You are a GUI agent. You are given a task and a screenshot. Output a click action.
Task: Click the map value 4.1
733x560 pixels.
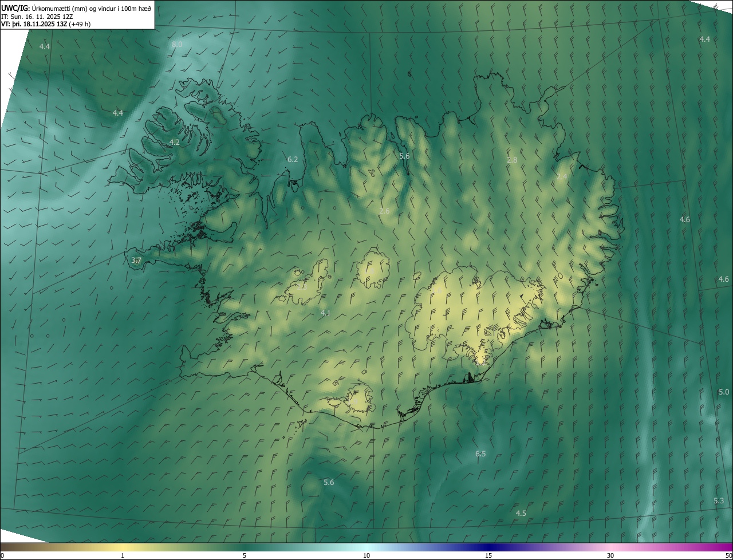tap(326, 313)
